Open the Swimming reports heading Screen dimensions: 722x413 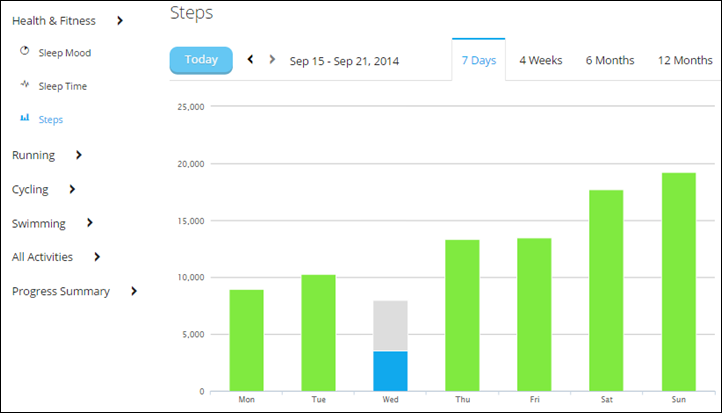pos(39,223)
